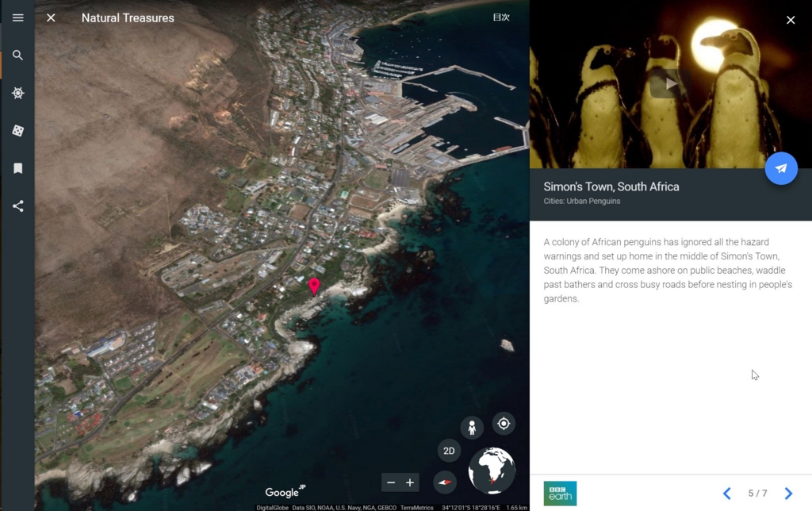
Task: Zoom out with the minus button
Action: 391,482
